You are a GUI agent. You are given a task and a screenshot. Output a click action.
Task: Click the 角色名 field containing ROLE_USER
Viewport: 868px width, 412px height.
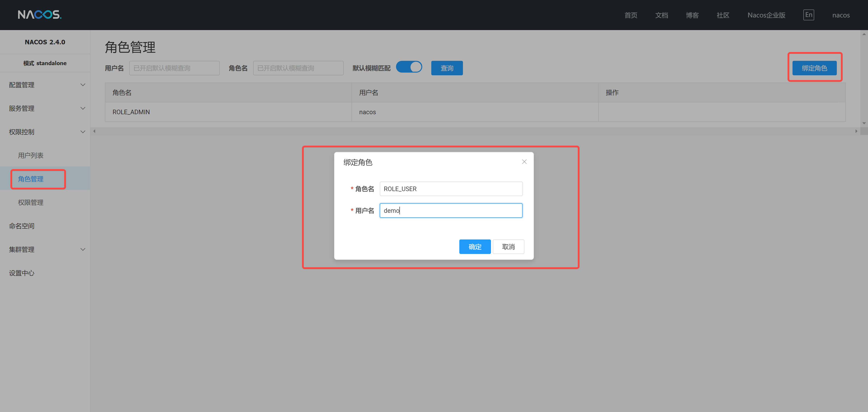[451, 189]
